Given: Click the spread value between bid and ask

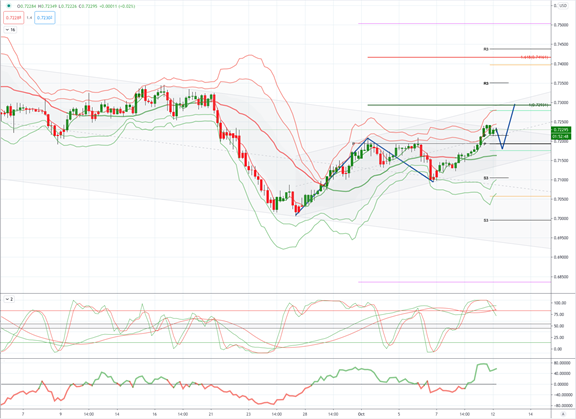Looking at the screenshot, I should point(29,18).
